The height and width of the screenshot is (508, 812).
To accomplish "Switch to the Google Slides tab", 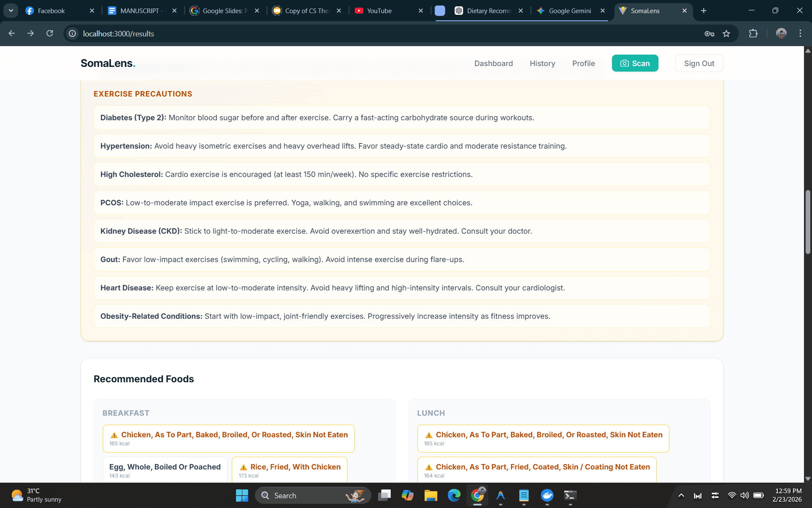I will point(224,11).
